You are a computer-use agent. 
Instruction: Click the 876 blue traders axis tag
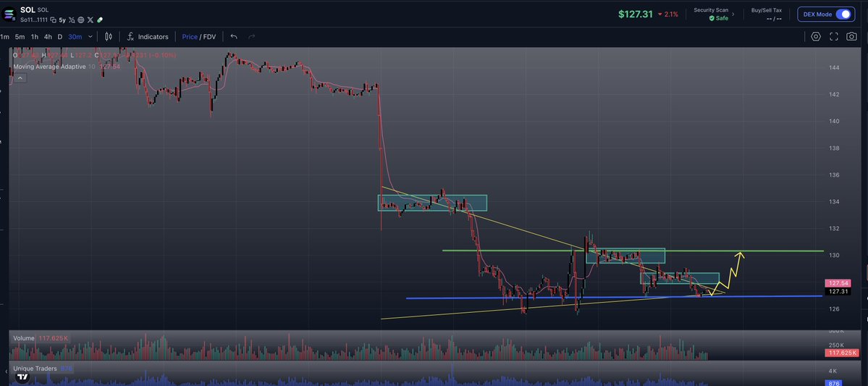[x=834, y=382]
